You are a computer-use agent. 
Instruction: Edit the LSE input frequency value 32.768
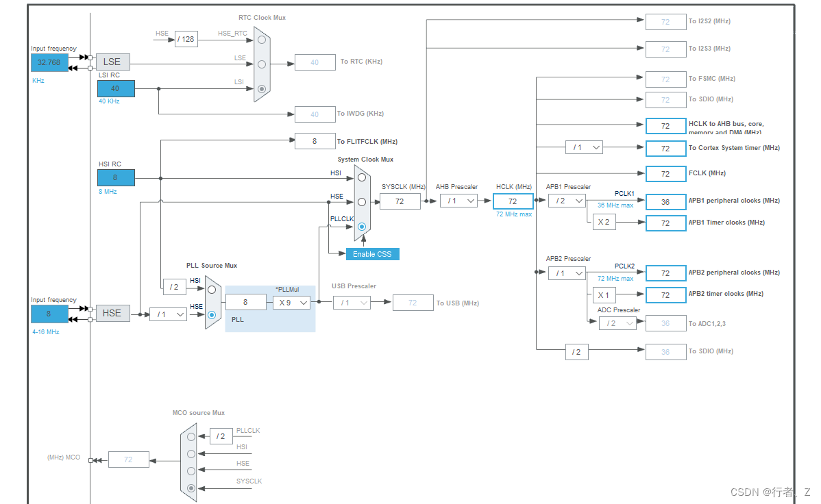(x=49, y=62)
